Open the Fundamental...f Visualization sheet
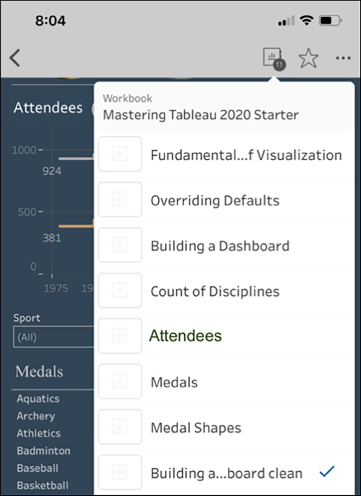Viewport: 361px width, 496px height. click(x=246, y=155)
